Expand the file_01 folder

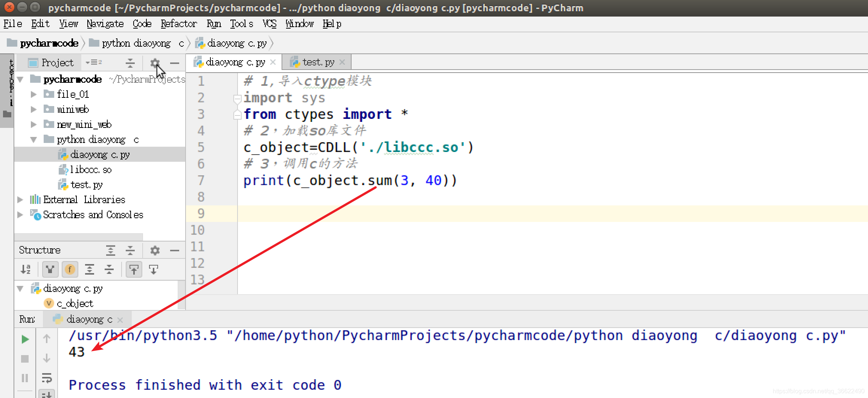click(33, 94)
